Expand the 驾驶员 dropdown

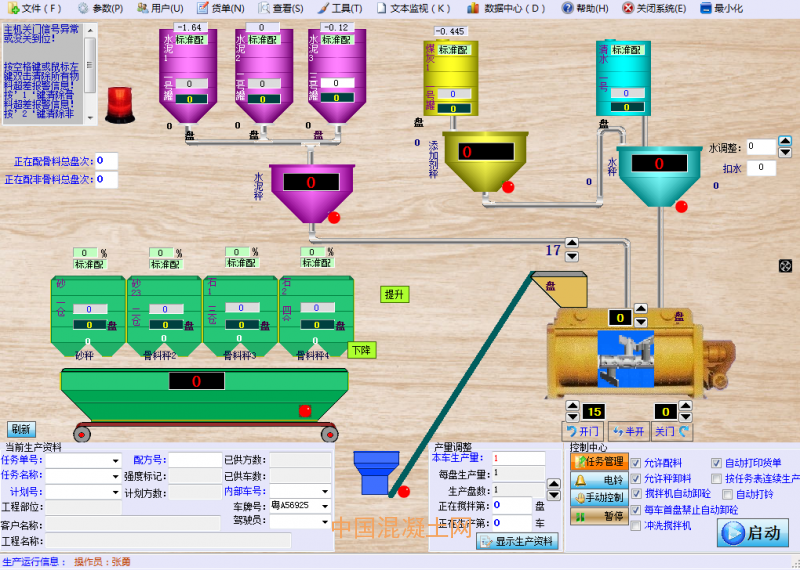pyautogui.click(x=325, y=522)
